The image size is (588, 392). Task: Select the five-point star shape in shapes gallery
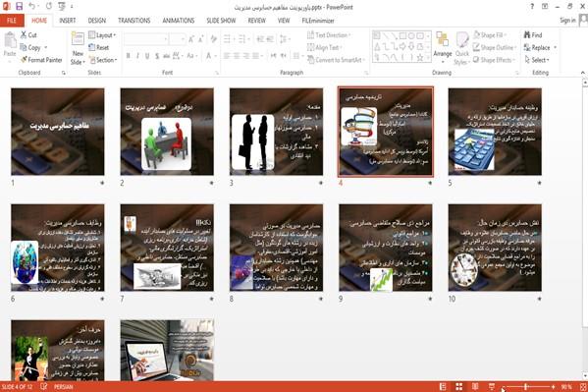(x=420, y=57)
